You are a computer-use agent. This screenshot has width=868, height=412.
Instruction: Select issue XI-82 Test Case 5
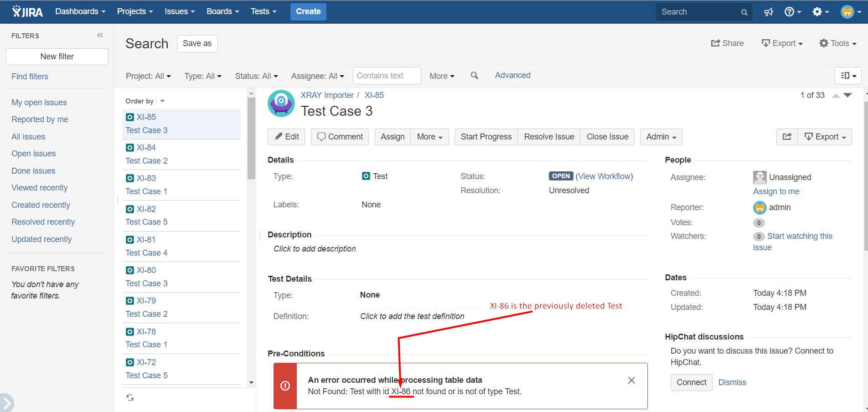tap(181, 216)
